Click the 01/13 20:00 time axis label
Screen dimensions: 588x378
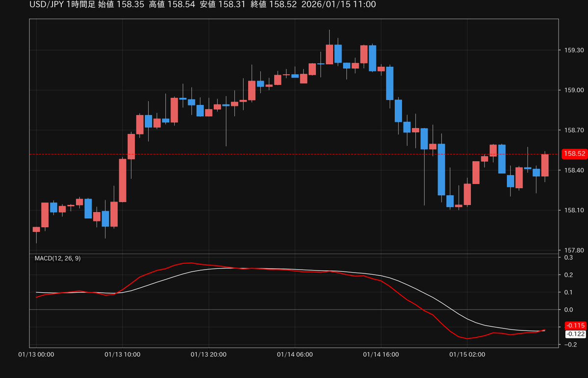(208, 354)
